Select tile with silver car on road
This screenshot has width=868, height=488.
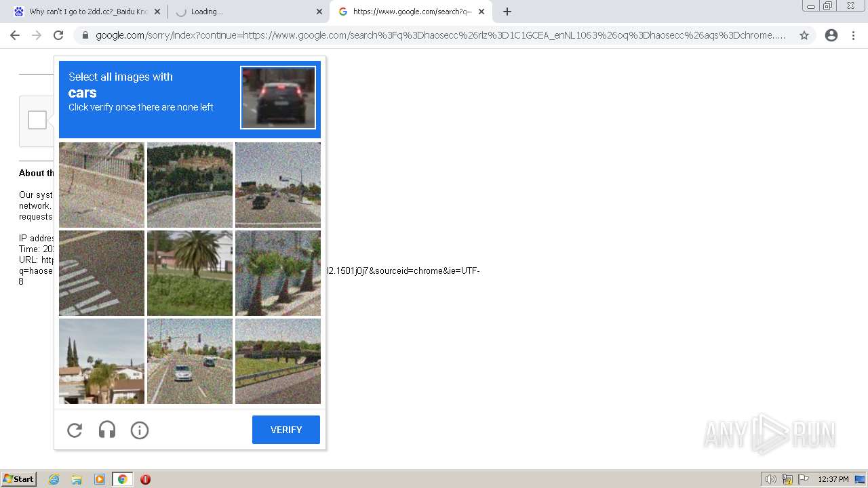pos(190,361)
